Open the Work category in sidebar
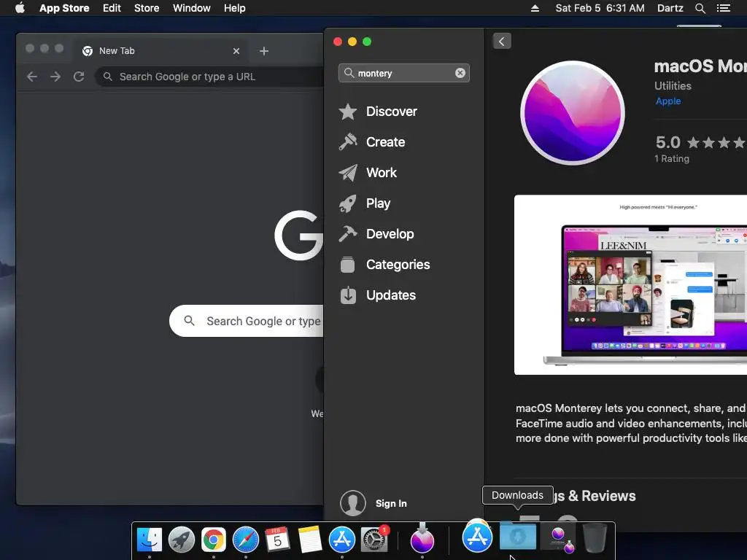Viewport: 747px width, 560px height. tap(381, 172)
